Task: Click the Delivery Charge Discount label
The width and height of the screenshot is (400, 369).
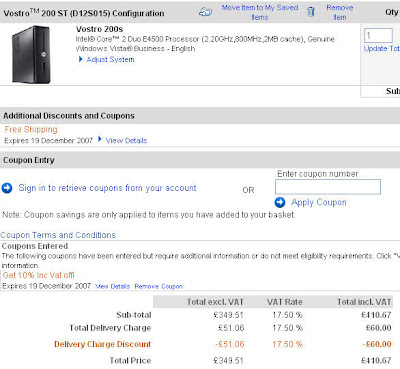Action: tap(103, 344)
